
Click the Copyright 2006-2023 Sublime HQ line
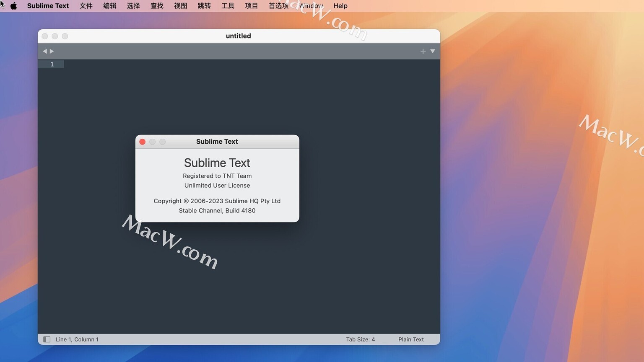[x=217, y=201]
